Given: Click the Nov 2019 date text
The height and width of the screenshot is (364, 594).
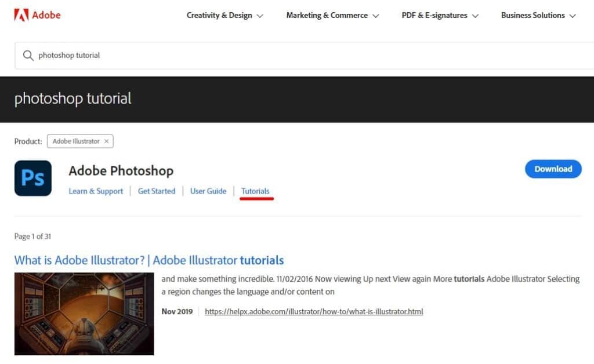Looking at the screenshot, I should pyautogui.click(x=177, y=311).
